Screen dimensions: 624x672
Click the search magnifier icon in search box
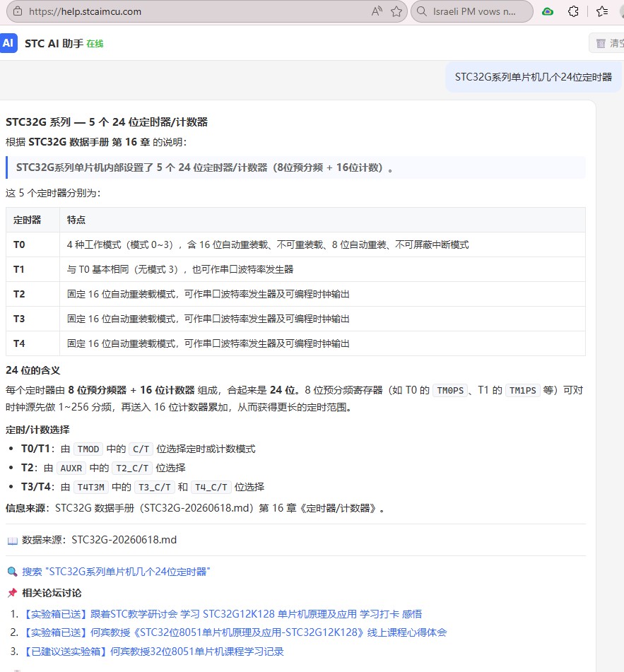422,11
